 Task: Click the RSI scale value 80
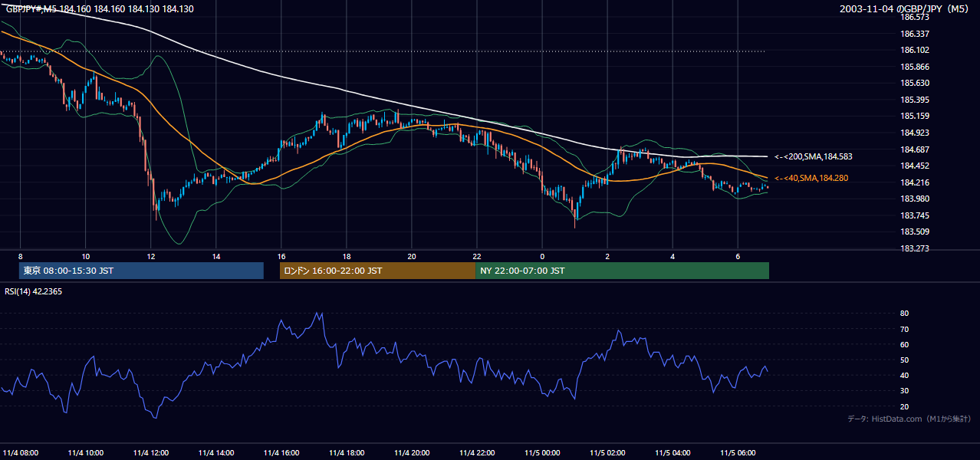(904, 314)
